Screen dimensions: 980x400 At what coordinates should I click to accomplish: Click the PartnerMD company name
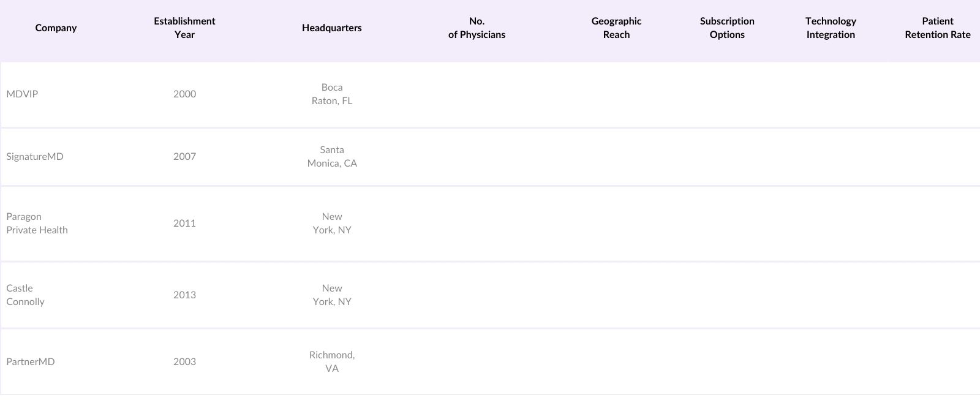coord(31,362)
